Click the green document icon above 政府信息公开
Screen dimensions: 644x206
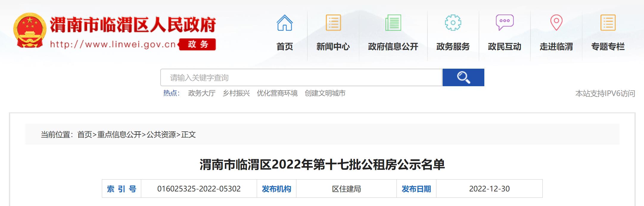(x=393, y=23)
